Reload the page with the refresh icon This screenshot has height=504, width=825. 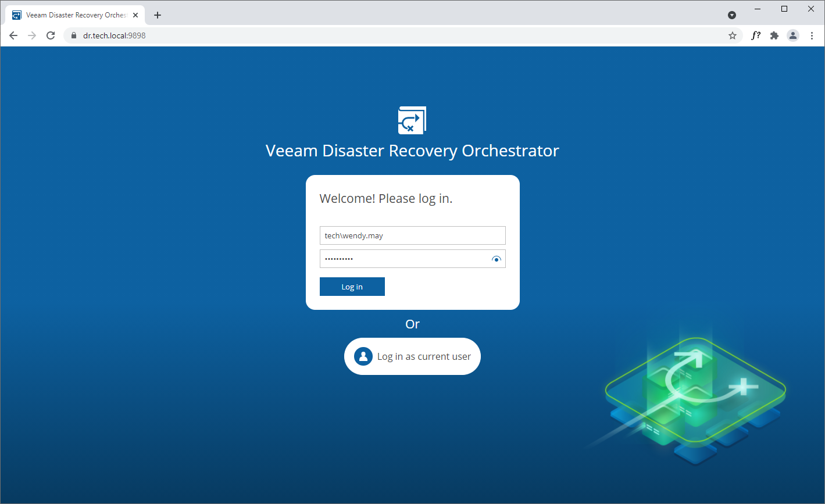[x=50, y=35]
